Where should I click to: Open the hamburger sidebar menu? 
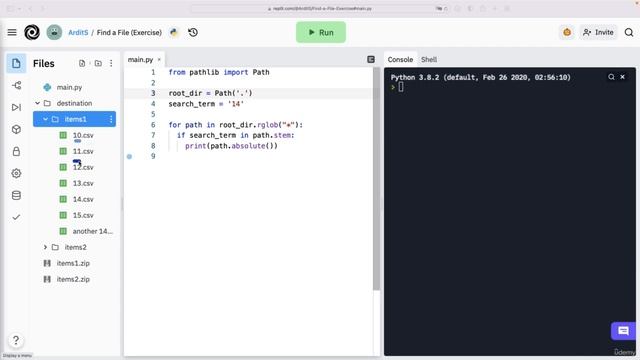click(x=12, y=32)
